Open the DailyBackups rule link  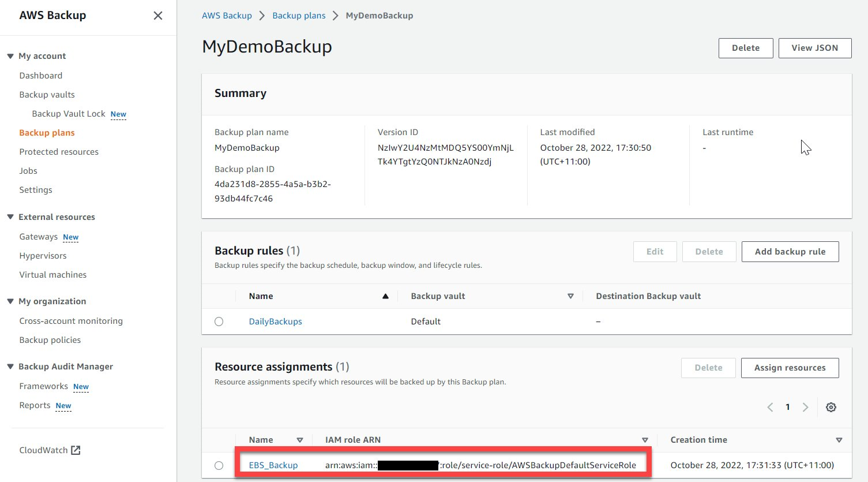pos(276,322)
